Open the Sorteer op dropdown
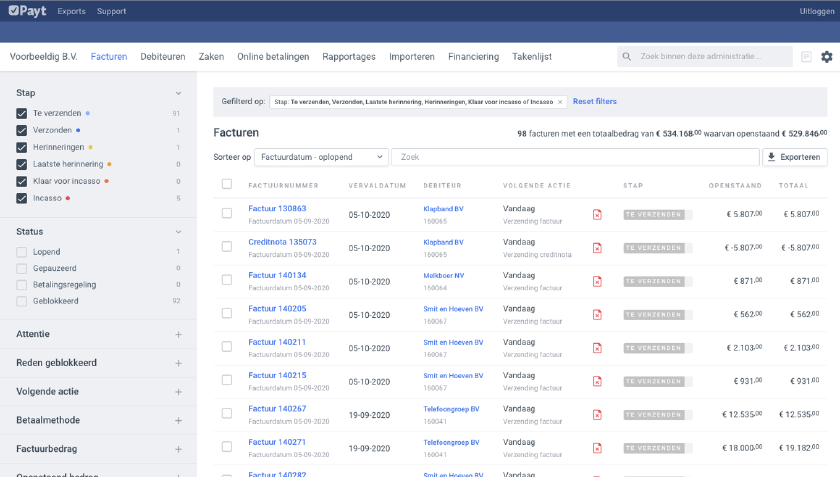840x477 pixels. click(321, 157)
